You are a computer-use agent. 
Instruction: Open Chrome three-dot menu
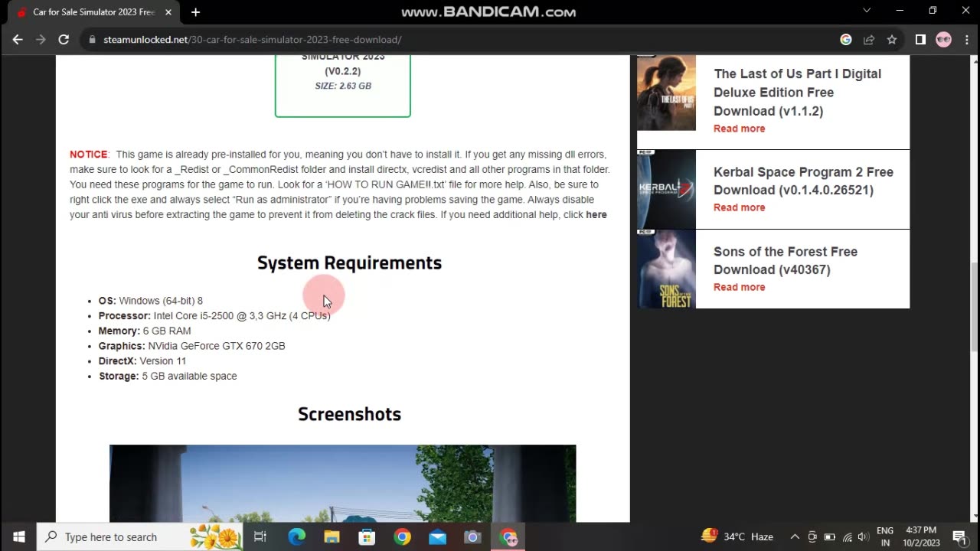[965, 39]
